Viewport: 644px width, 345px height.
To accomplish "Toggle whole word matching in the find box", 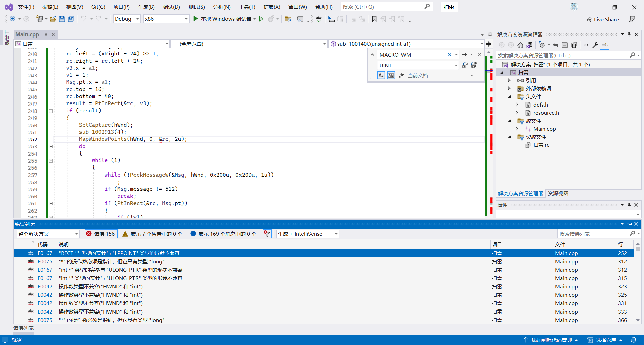I will click(391, 75).
